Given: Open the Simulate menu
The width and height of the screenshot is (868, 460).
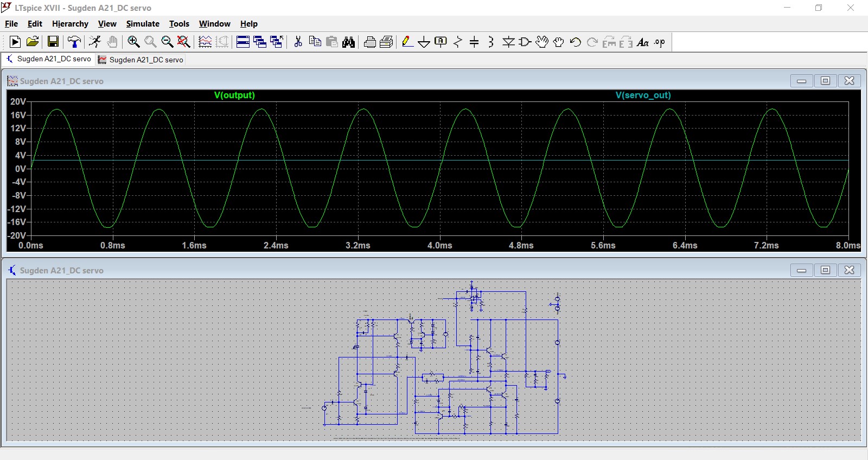Looking at the screenshot, I should click(143, 24).
